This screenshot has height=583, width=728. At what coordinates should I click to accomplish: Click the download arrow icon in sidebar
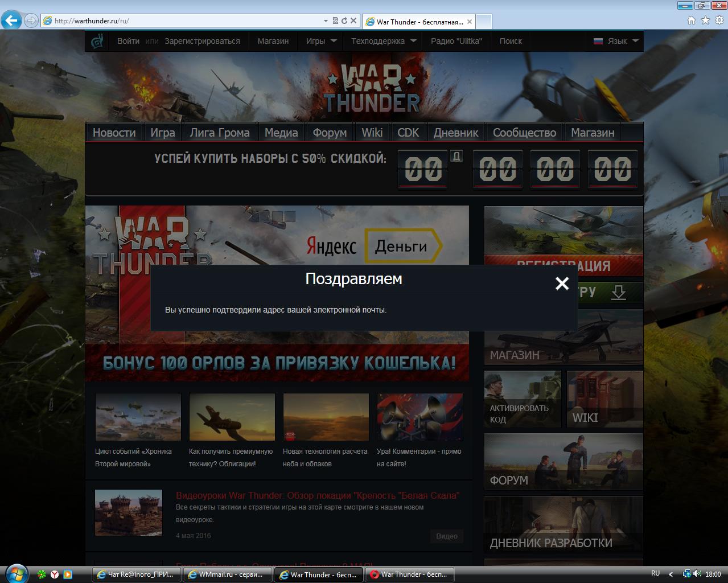618,293
